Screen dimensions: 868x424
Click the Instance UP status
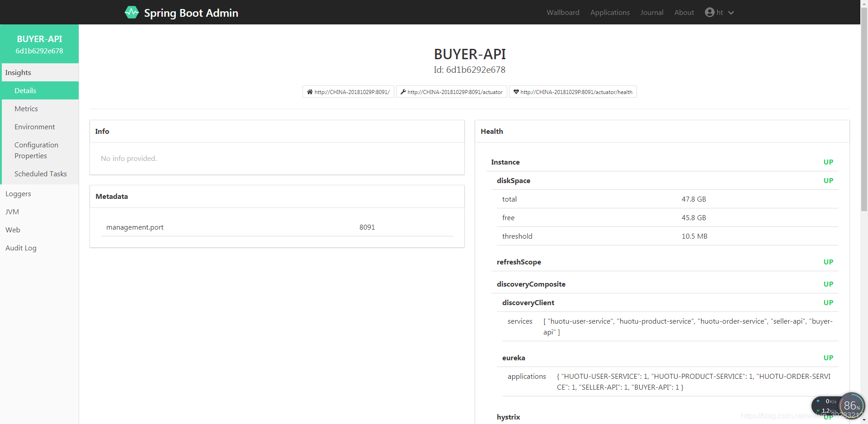[x=828, y=162]
